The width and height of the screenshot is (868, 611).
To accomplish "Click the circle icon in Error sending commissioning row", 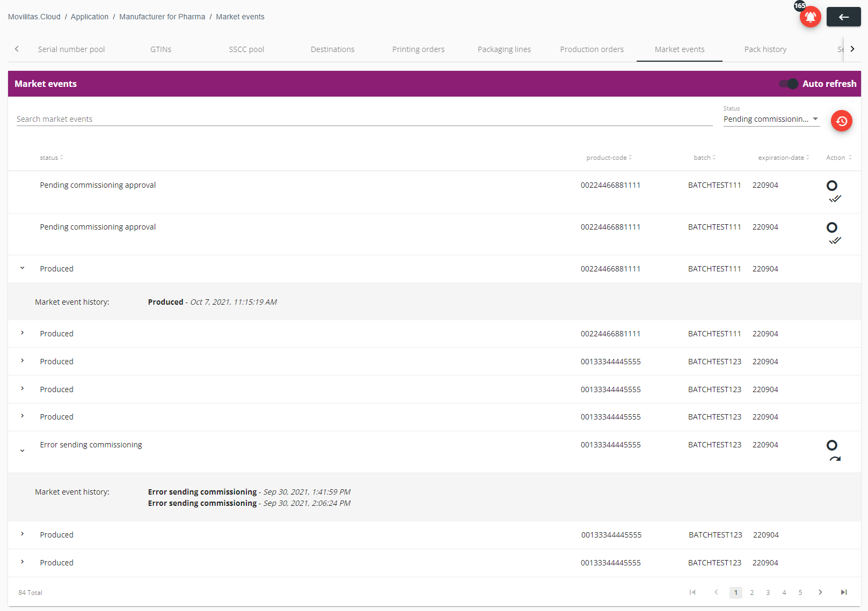I will coord(831,445).
